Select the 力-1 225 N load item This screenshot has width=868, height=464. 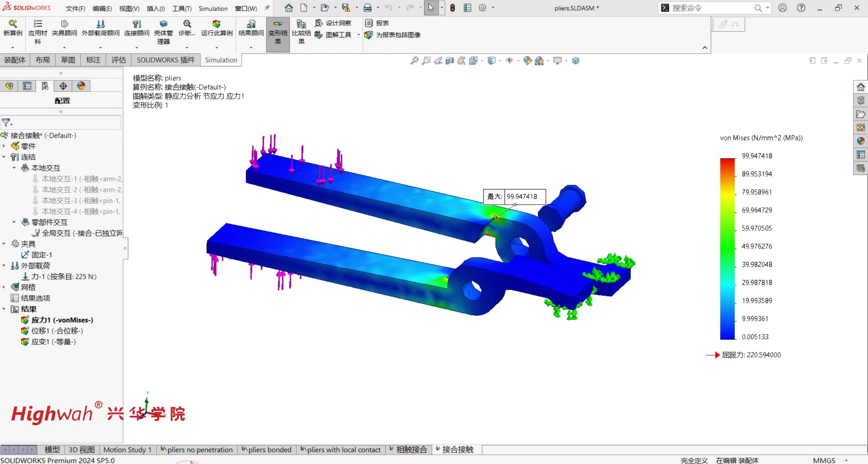coord(63,276)
